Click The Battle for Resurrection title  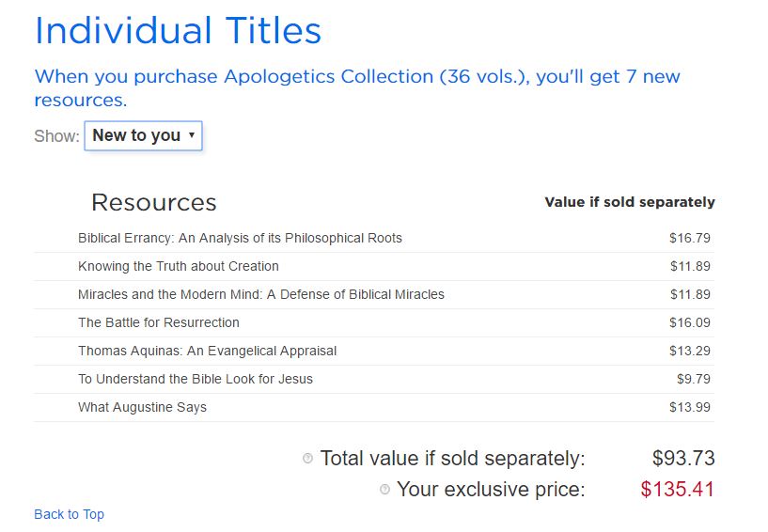159,322
